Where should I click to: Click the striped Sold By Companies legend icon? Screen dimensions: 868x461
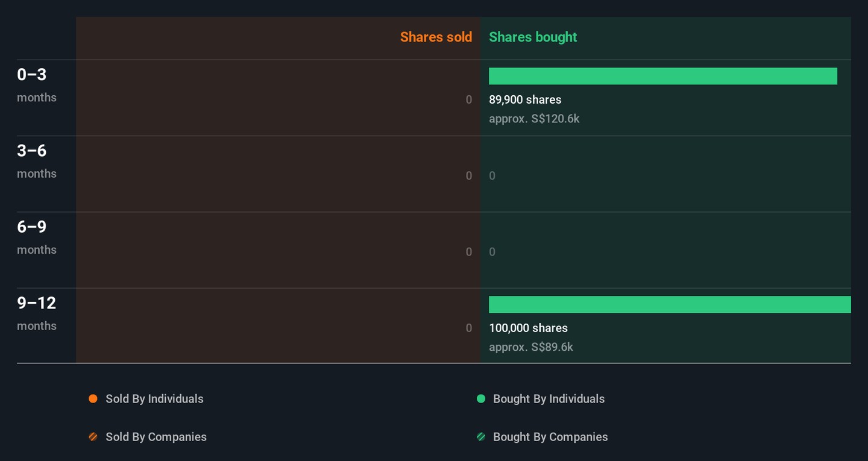[93, 437]
